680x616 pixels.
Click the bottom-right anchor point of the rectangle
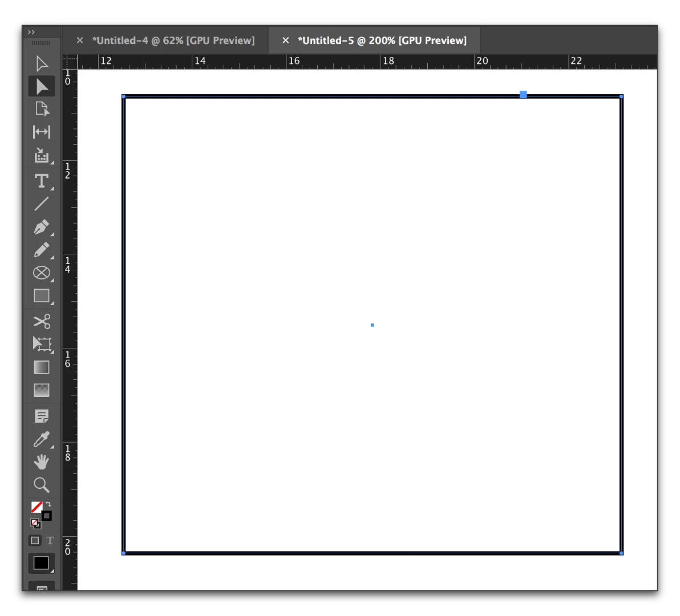(x=621, y=553)
